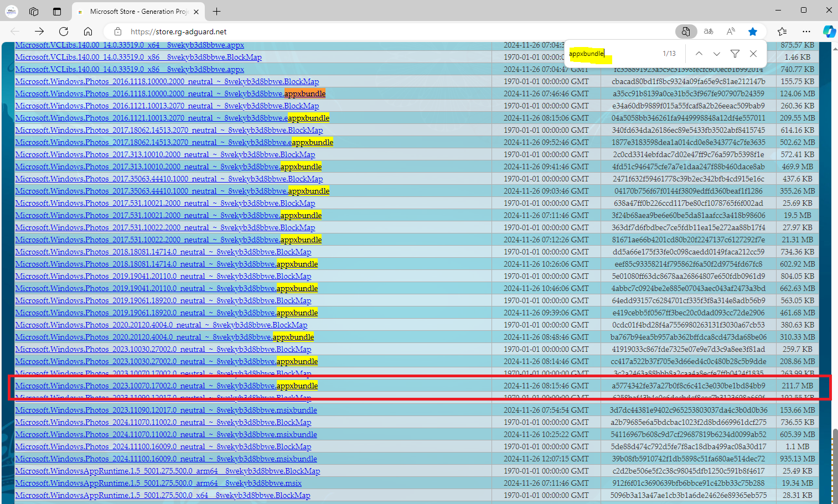Select the Microsoft Store tab
Viewport: 838px width, 504px height.
click(x=138, y=11)
